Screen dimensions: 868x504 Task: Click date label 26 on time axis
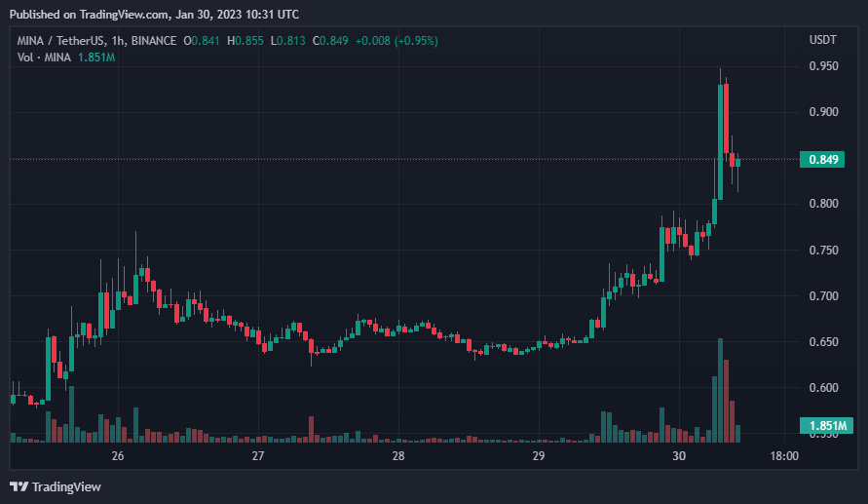(117, 456)
